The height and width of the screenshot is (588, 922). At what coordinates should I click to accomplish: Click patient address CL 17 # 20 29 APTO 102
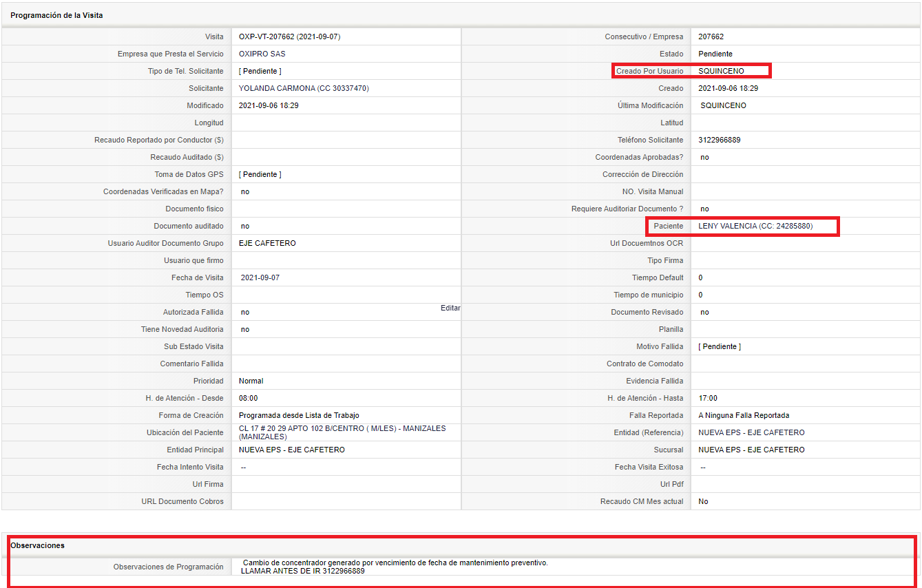(342, 432)
